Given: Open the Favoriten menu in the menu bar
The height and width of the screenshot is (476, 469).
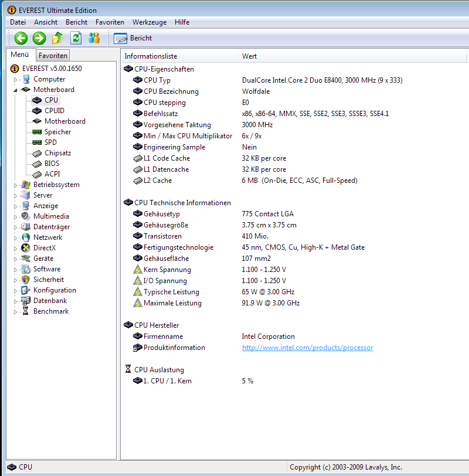Looking at the screenshot, I should point(110,22).
